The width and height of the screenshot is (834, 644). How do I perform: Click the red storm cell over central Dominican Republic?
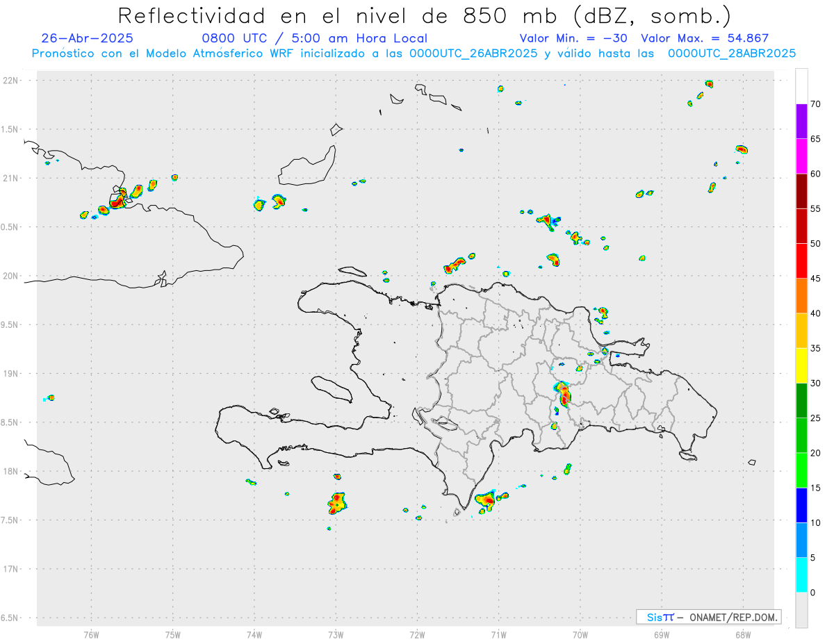(564, 394)
